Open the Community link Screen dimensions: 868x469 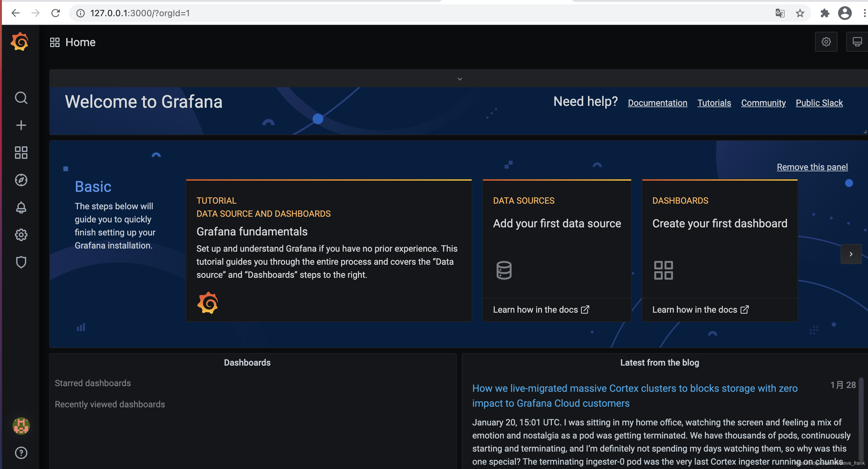click(763, 103)
